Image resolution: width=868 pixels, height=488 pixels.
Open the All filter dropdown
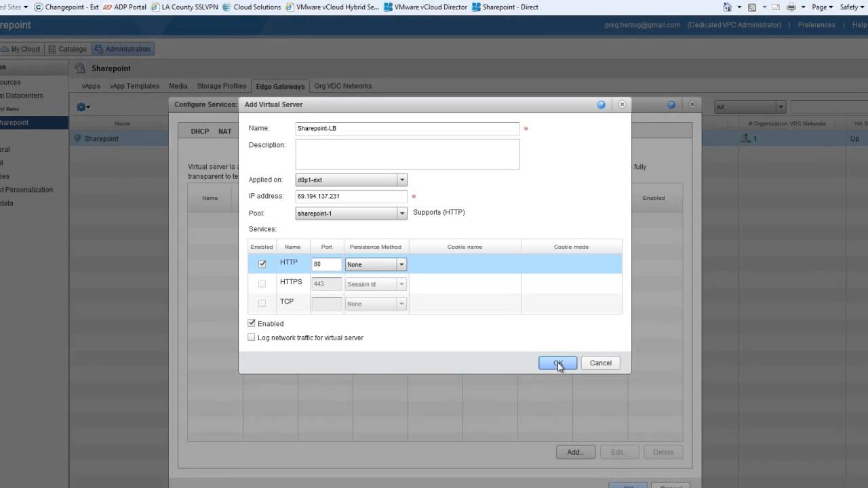tap(750, 107)
